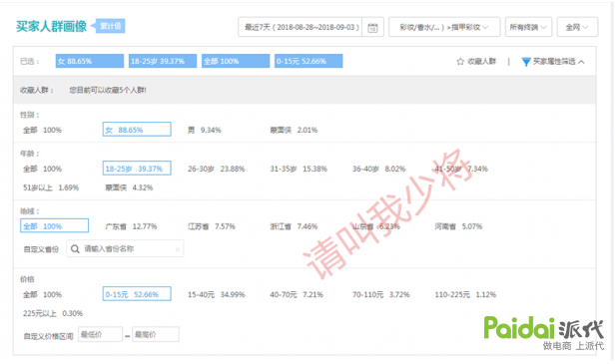Open the 全网 scope dropdown
The image size is (615, 364).
point(577,27)
